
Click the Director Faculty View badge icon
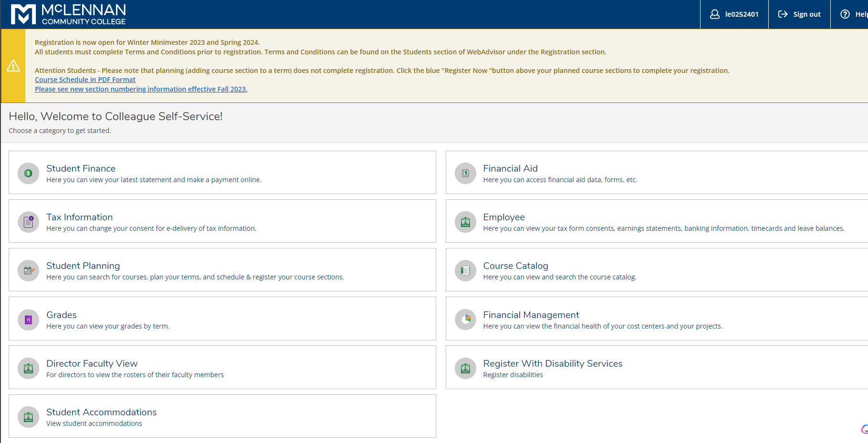[28, 368]
